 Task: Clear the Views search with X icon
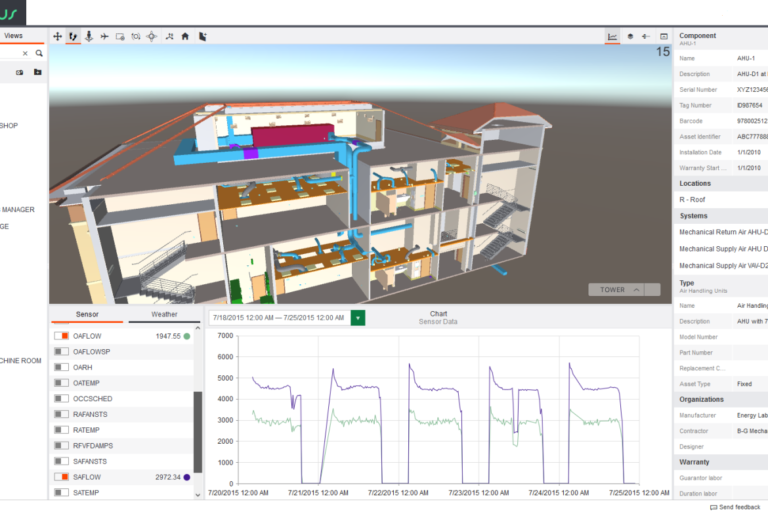point(25,53)
